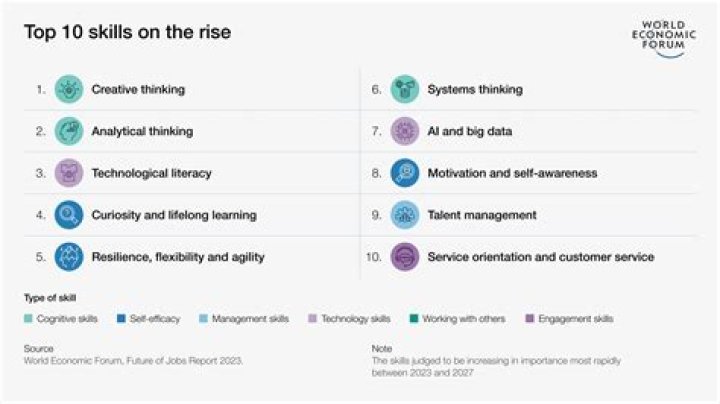Click the Creative thinking icon
Image resolution: width=720 pixels, height=404 pixels.
coord(69,89)
